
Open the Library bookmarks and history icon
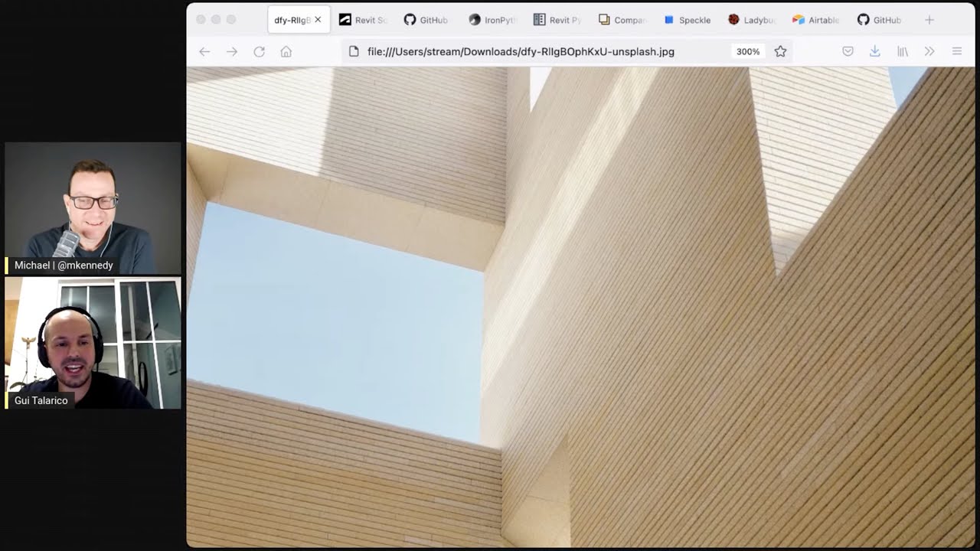click(x=903, y=51)
